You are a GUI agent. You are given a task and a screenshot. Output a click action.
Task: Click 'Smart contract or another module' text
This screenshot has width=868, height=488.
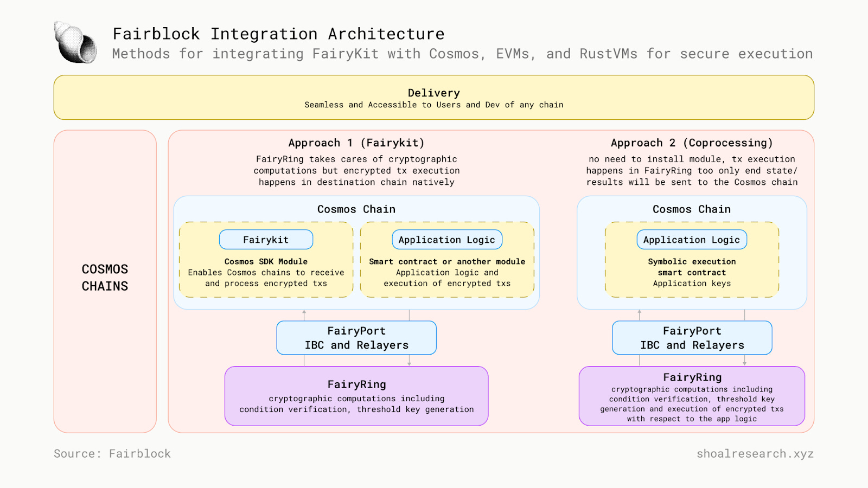[447, 261]
